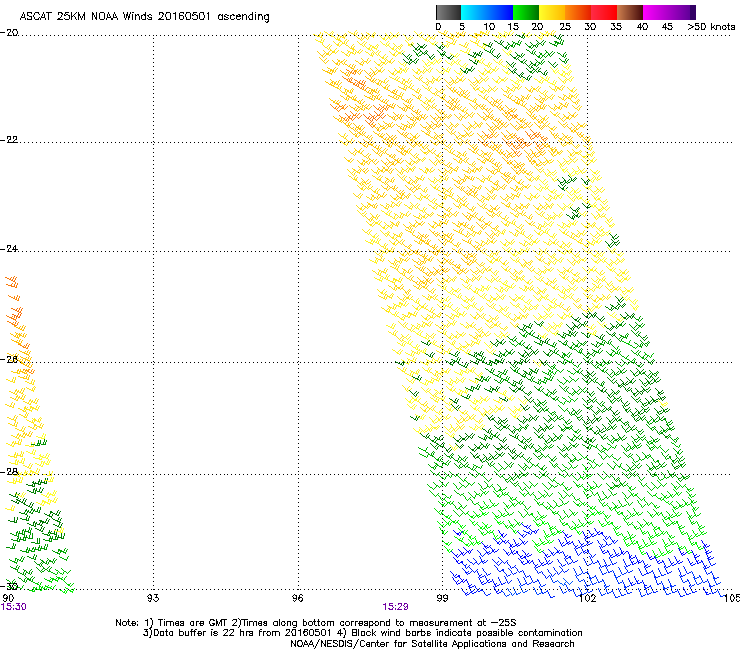Click the brown 35-40 knots legend segment

click(x=630, y=12)
